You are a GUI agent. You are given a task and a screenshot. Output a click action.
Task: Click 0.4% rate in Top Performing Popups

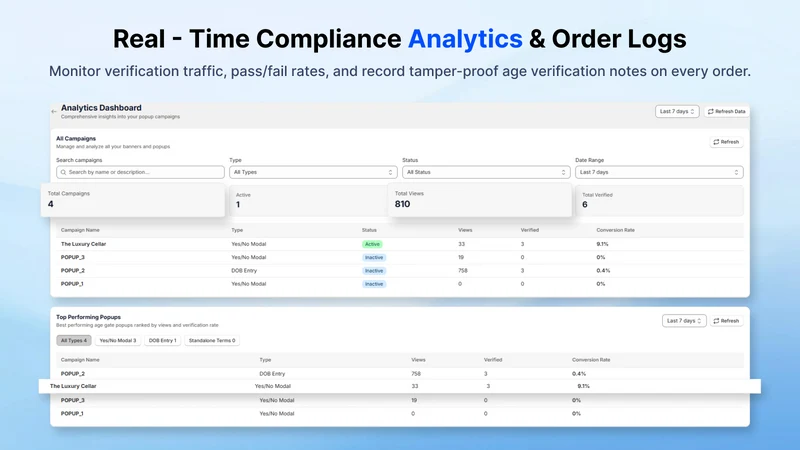[x=579, y=373]
